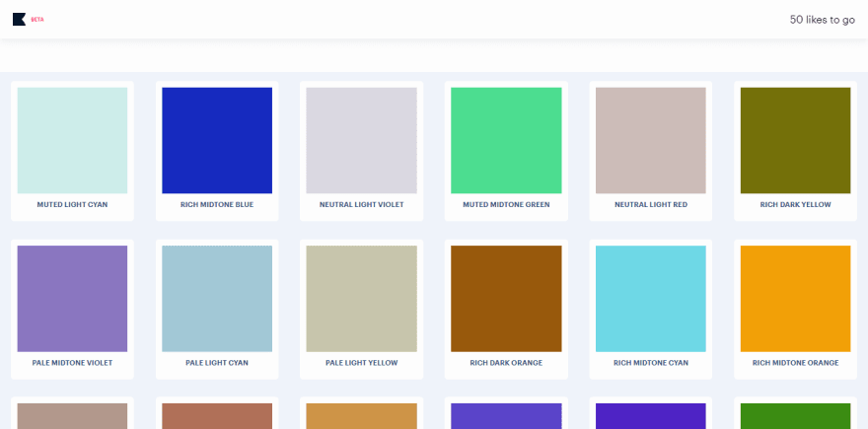Select the partially visible tan-orange swatch in bottom row

point(361,416)
